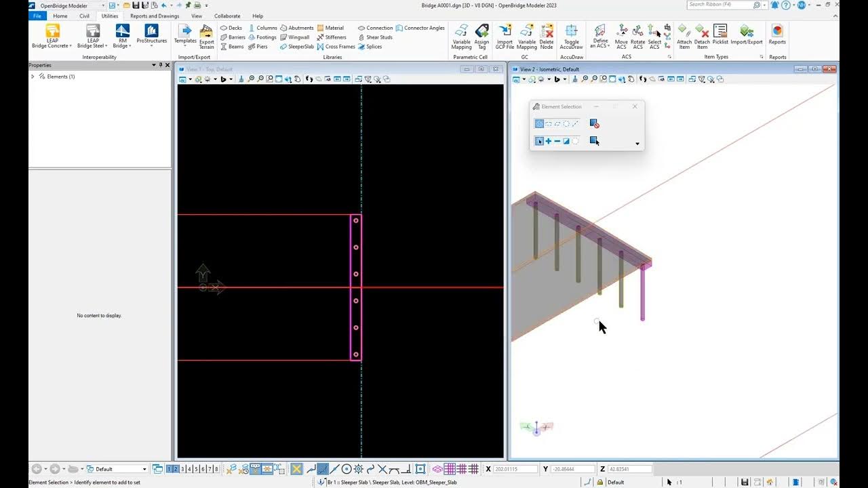The width and height of the screenshot is (868, 488).
Task: Click the Connector Angles button
Action: [x=420, y=28]
